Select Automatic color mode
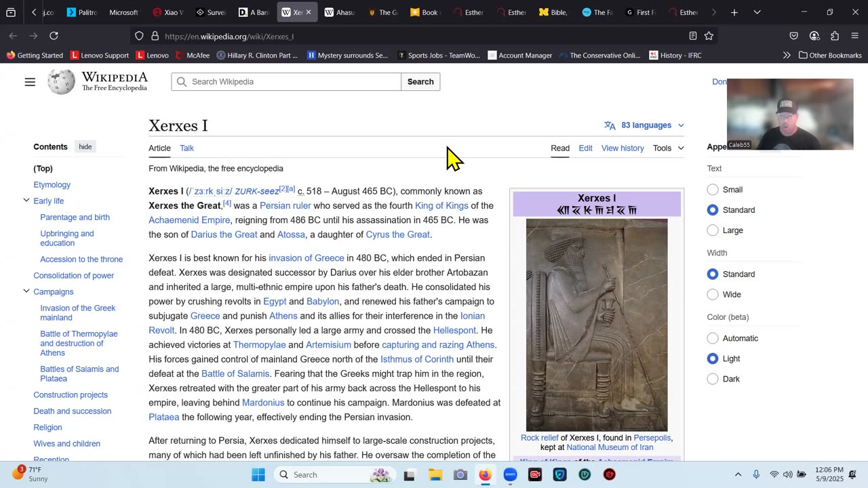The image size is (868, 488). pos(713,338)
